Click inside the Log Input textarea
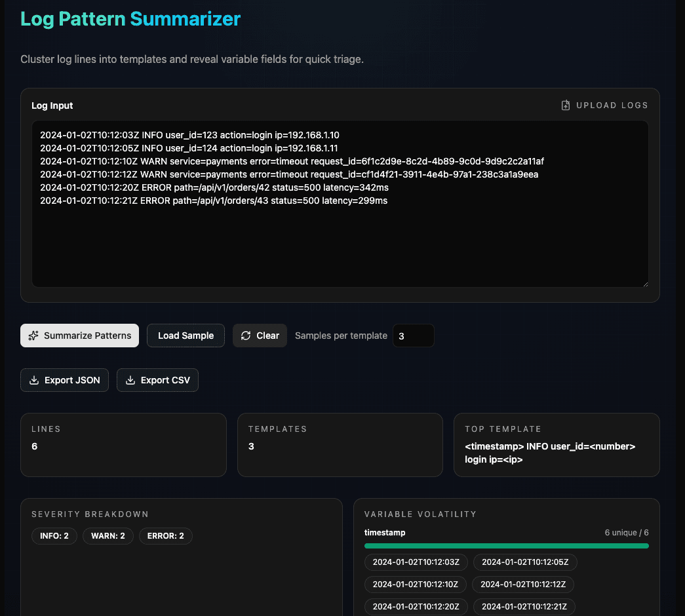685x616 pixels. 340,203
